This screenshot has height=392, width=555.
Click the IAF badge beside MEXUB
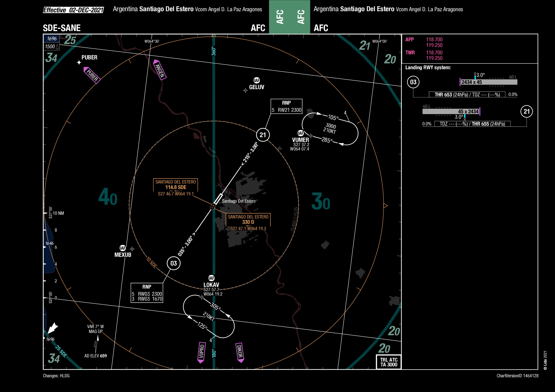[123, 248]
